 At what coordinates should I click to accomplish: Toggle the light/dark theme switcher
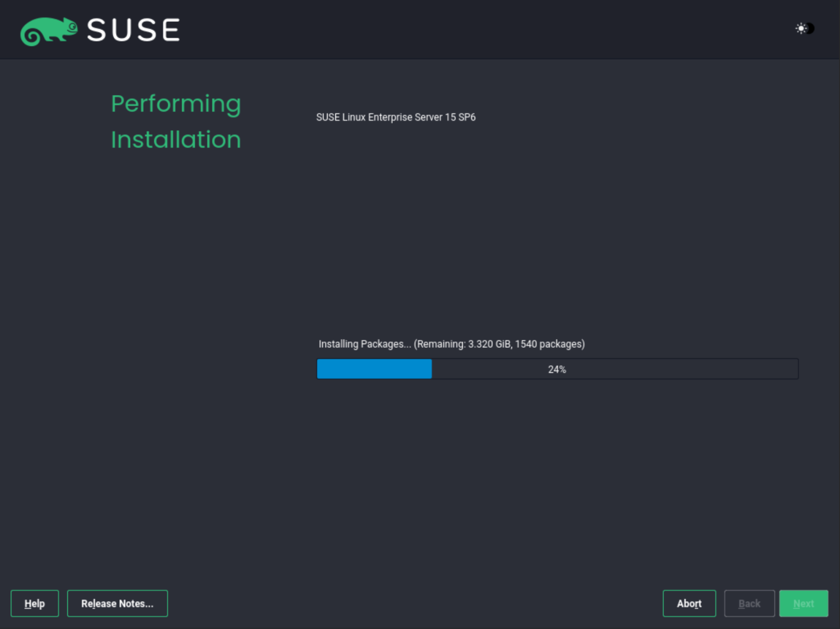pos(803,28)
